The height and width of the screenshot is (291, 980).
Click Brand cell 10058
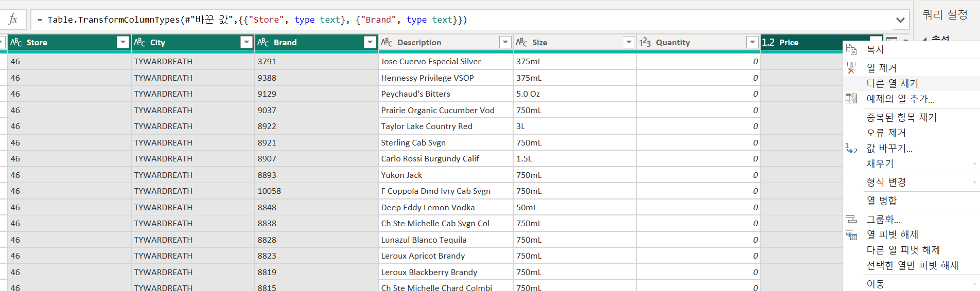[x=317, y=191]
